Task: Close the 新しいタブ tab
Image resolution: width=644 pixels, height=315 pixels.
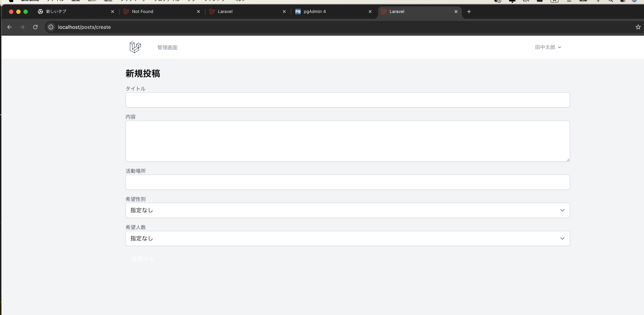Action: coord(113,12)
